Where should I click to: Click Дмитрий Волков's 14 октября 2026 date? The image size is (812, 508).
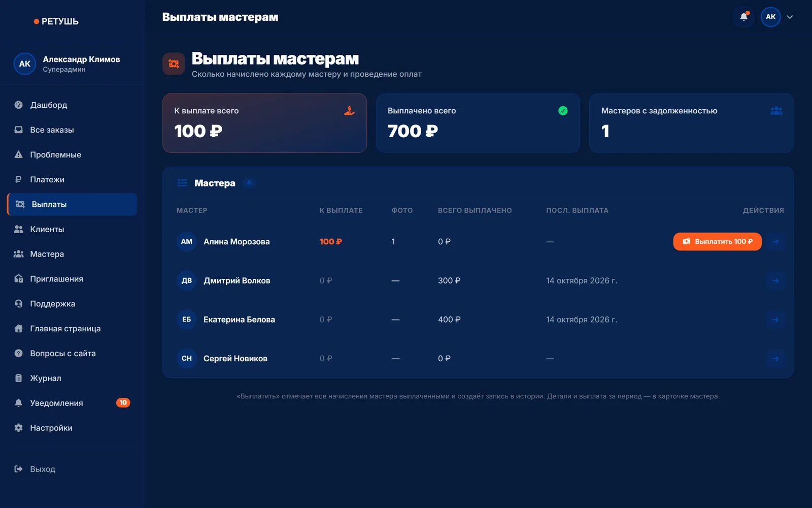coord(582,281)
